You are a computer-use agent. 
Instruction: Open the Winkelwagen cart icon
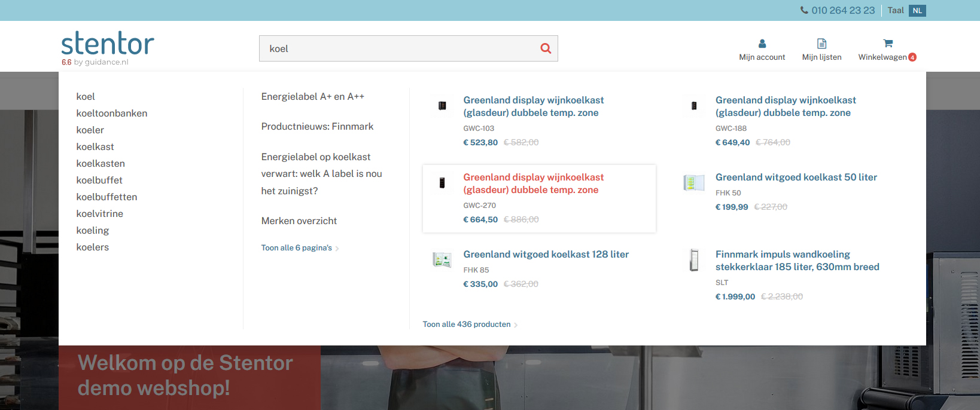click(888, 44)
